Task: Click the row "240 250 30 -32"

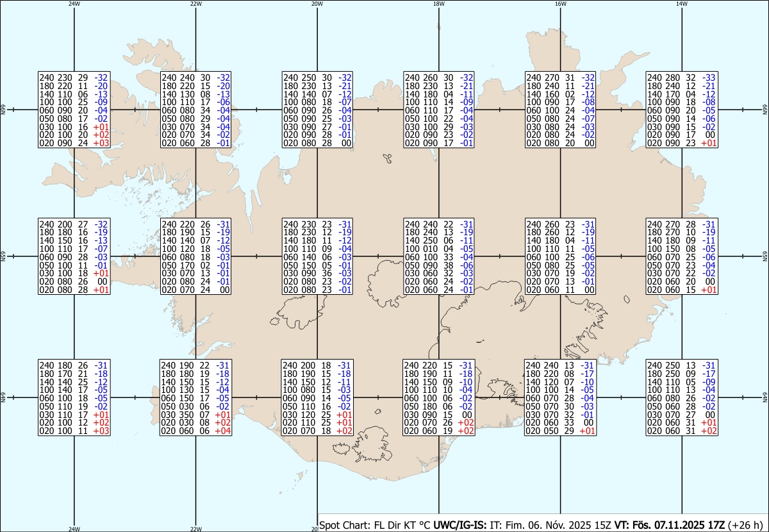Action: pyautogui.click(x=318, y=77)
